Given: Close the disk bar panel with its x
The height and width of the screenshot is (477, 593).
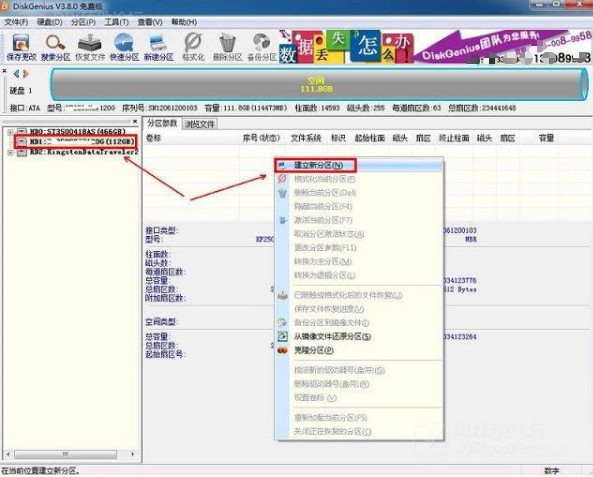Looking at the screenshot, I should pos(5,71).
